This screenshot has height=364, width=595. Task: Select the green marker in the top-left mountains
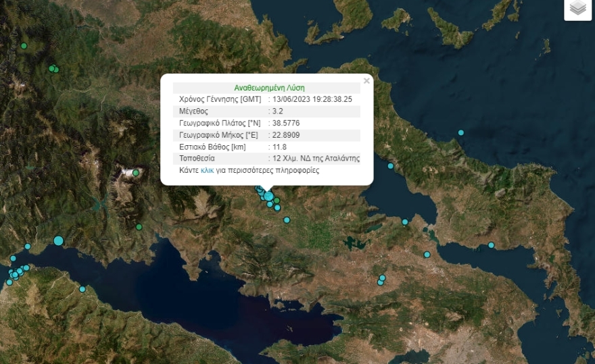tap(24, 46)
